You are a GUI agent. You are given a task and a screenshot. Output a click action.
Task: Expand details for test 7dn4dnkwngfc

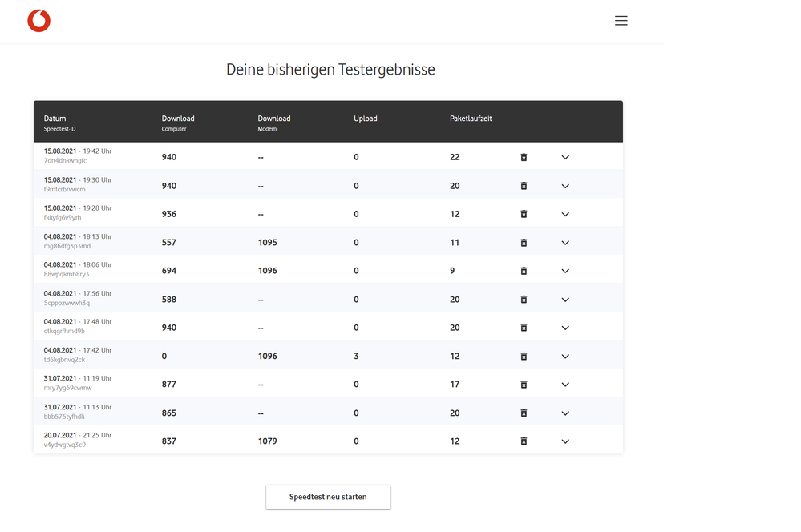click(x=565, y=157)
